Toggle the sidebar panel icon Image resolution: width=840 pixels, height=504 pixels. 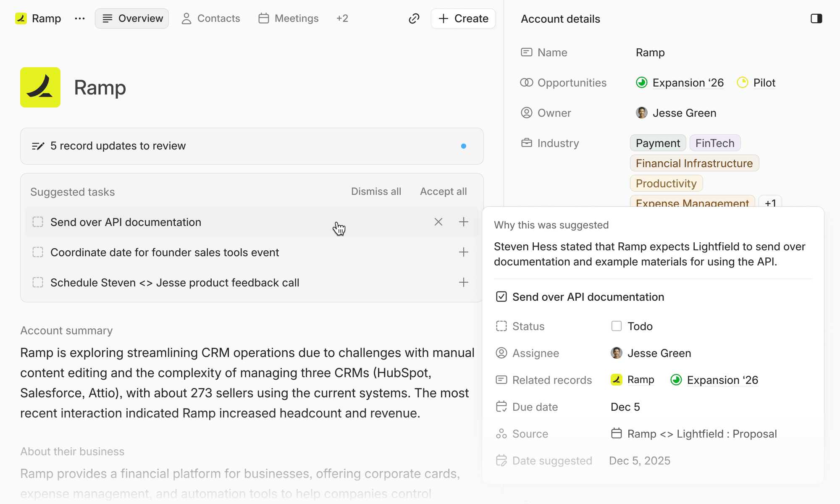[x=816, y=18]
